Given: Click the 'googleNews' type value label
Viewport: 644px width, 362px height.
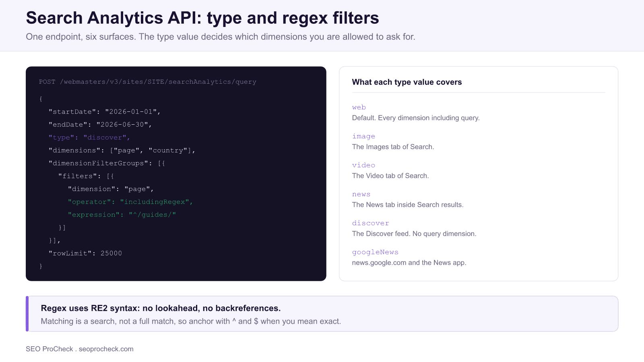Looking at the screenshot, I should (375, 252).
